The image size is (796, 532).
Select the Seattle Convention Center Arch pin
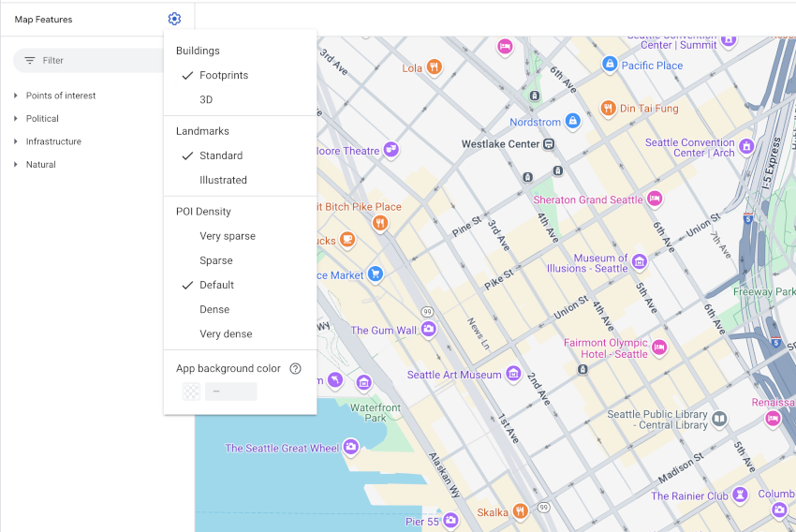746,147
